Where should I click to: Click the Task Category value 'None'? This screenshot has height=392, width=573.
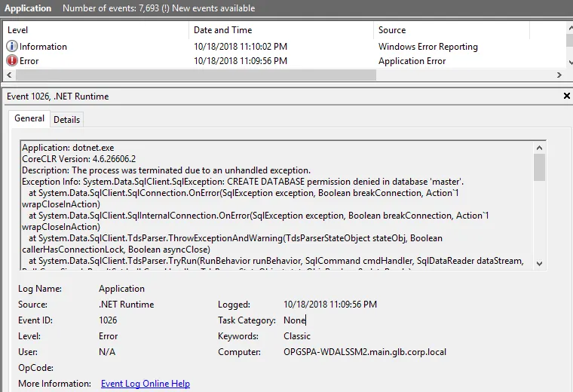pyautogui.click(x=294, y=320)
